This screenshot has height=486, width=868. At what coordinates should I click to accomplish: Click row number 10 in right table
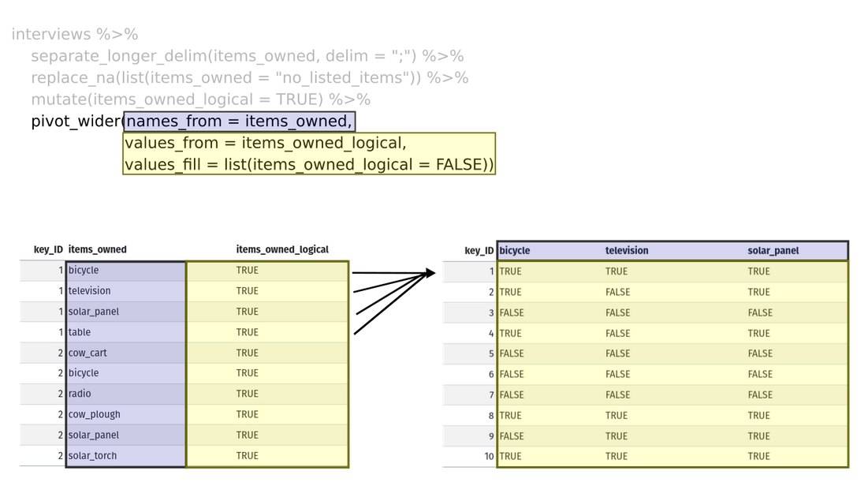click(489, 456)
